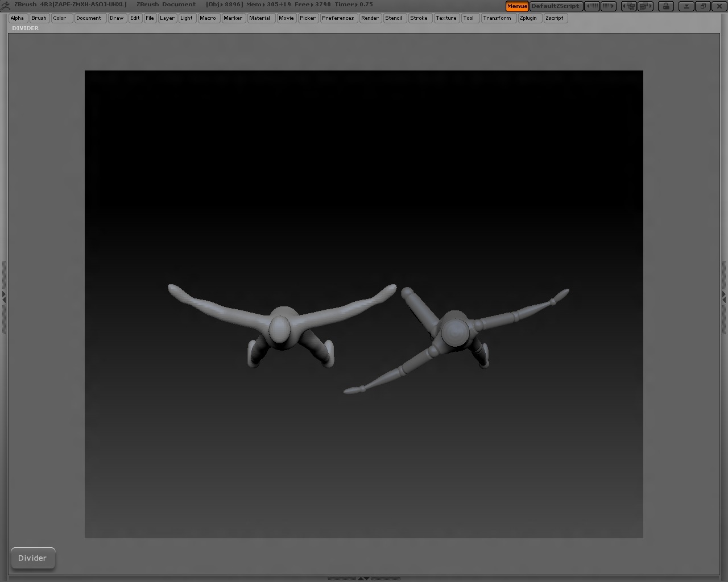Open the Texture menu
The image size is (728, 582).
(446, 18)
